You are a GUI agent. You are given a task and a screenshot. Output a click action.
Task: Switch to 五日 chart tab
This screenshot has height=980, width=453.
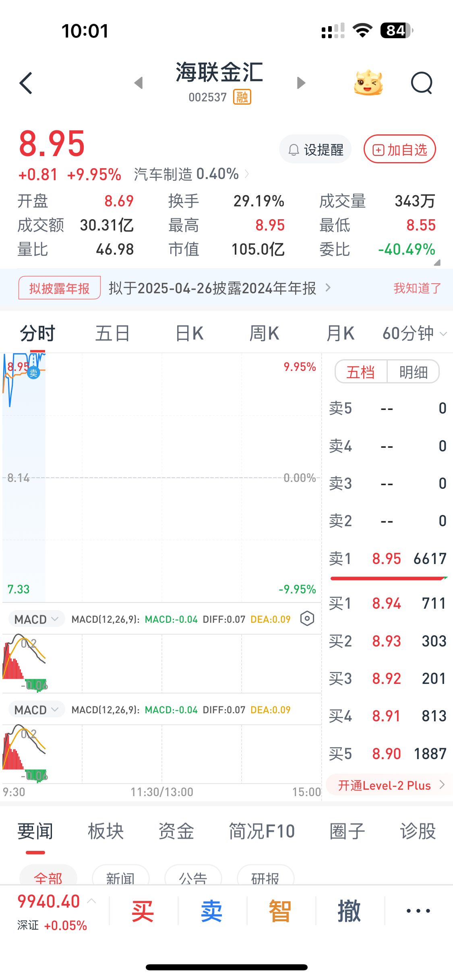click(x=112, y=334)
